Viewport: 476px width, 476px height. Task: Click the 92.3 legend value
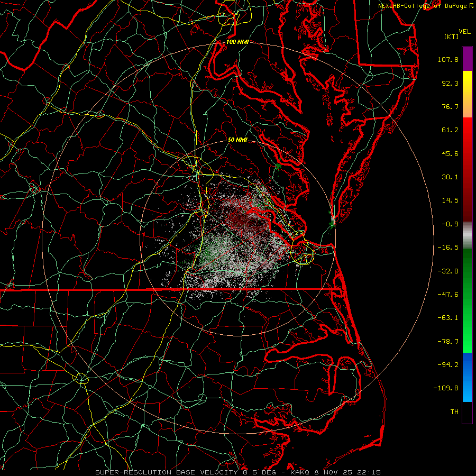click(x=450, y=83)
